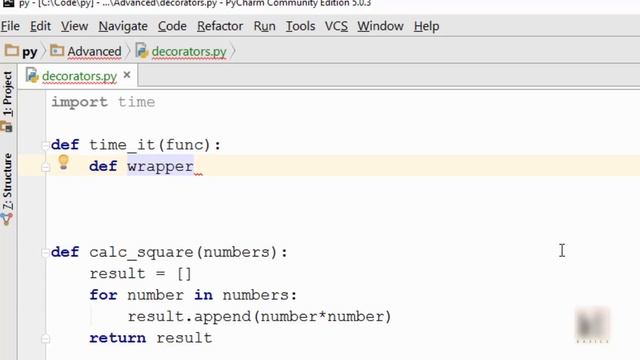Viewport: 640px width, 360px height.
Task: Open the Navigate menu
Action: [x=123, y=27]
